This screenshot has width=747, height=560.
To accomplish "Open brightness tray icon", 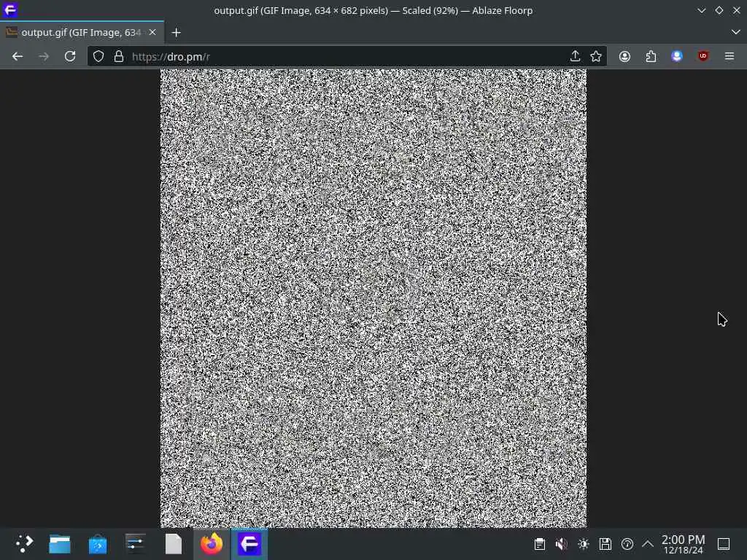I will (x=584, y=544).
